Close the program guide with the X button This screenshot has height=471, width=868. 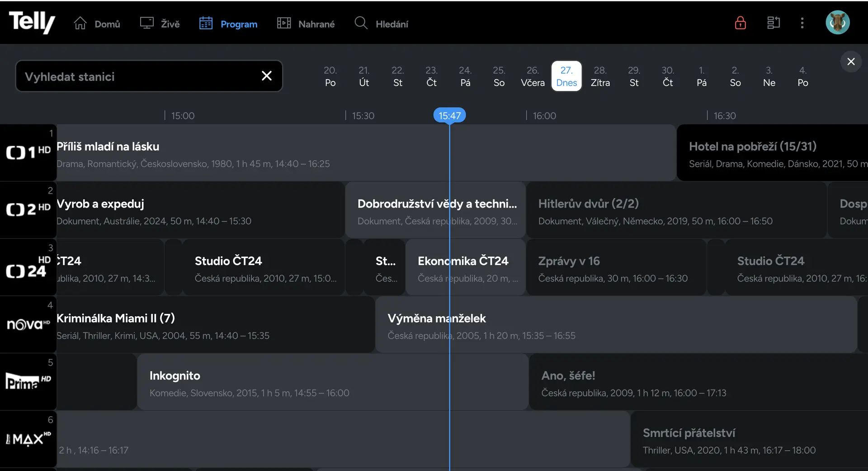(851, 62)
